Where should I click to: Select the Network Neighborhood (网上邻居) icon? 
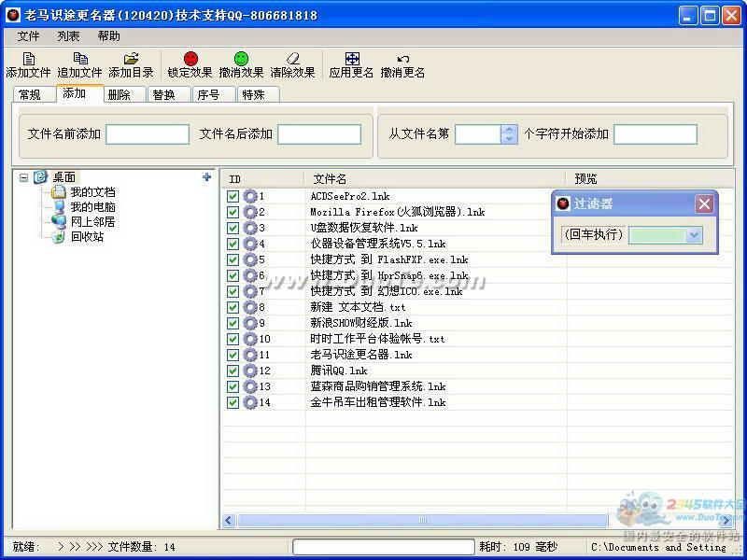click(59, 221)
